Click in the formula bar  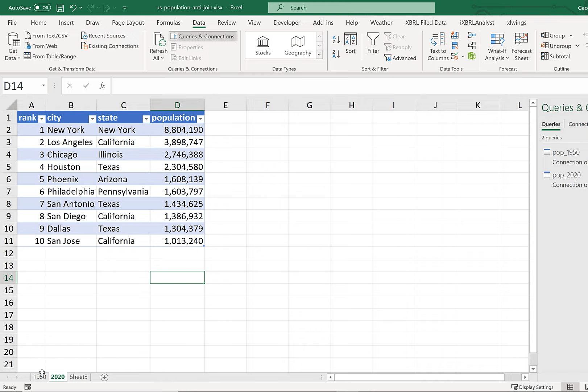tap(350, 86)
